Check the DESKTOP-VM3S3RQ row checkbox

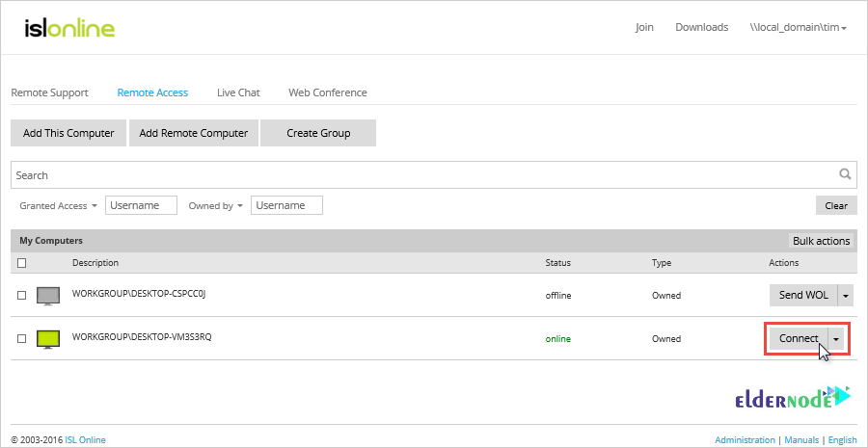(x=22, y=338)
